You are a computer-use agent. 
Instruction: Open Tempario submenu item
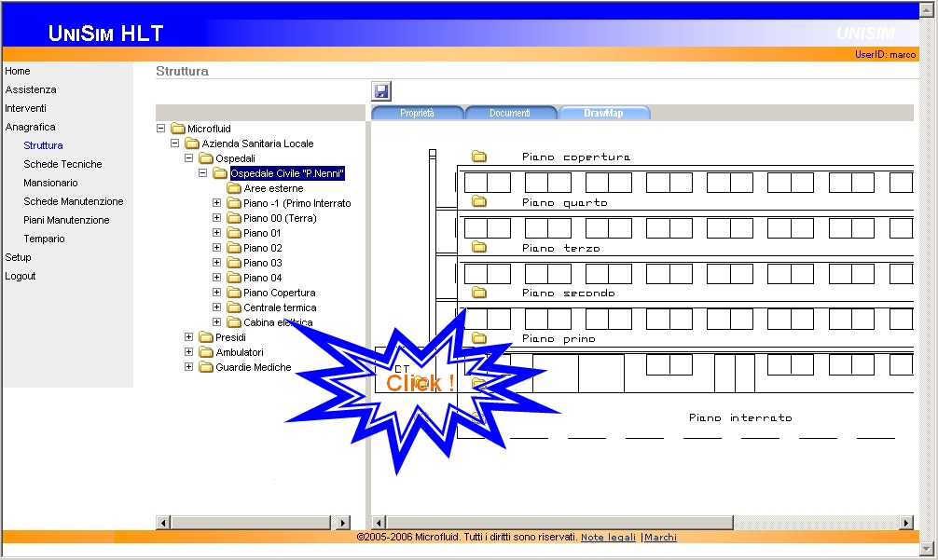tap(44, 239)
